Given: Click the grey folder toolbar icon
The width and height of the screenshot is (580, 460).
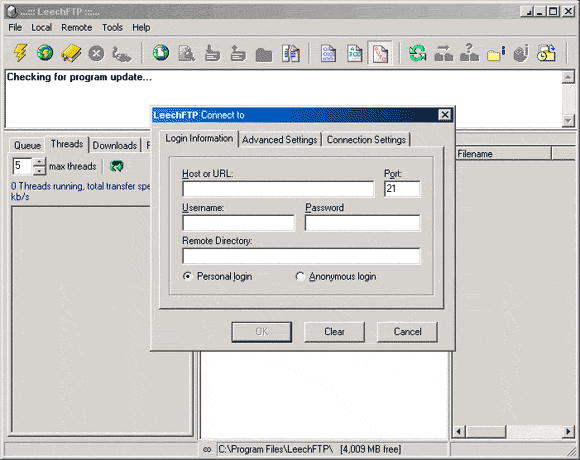Looking at the screenshot, I should [x=264, y=55].
